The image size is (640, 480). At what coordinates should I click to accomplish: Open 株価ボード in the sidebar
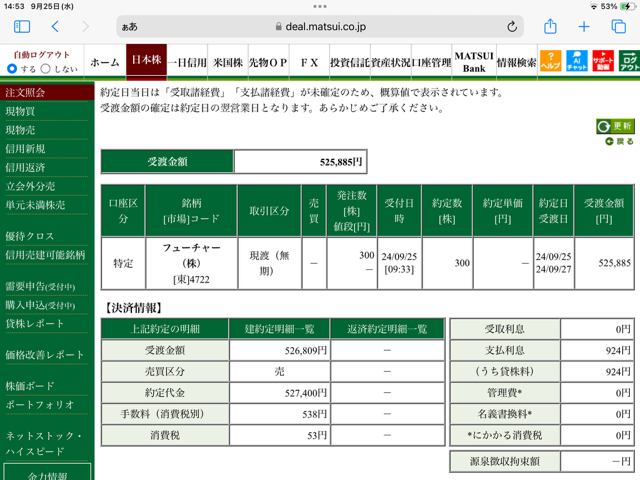[30, 386]
